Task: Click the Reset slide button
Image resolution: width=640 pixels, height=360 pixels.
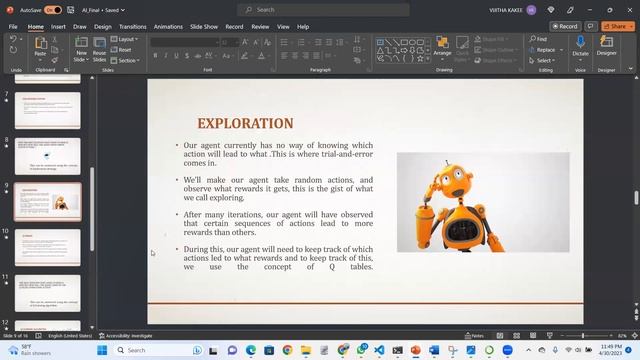Action: 121,50
